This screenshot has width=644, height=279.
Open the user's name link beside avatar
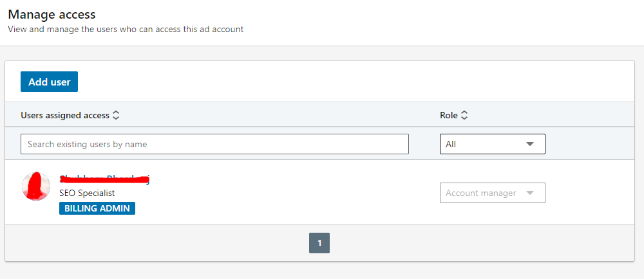(x=104, y=179)
